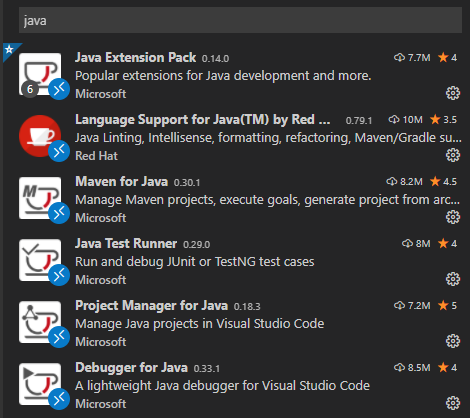Click 'Run and debug JUnit or TestNG test cases'
This screenshot has width=470, height=418.
195,262
